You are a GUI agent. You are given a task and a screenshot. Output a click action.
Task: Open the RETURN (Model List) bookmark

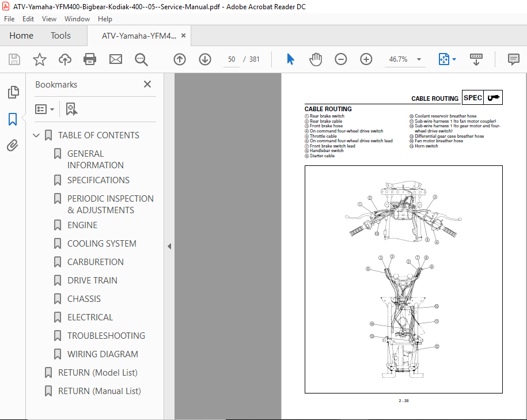click(x=98, y=373)
